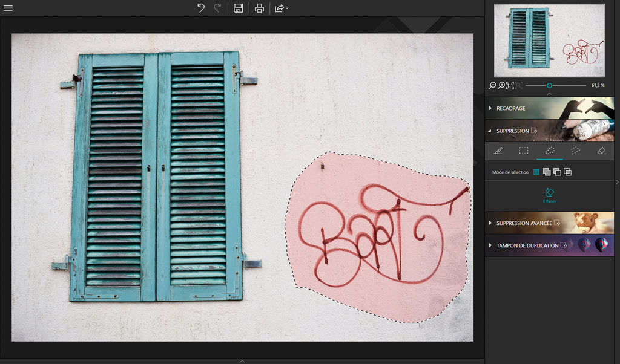
Task: Undo the last action
Action: click(x=201, y=8)
